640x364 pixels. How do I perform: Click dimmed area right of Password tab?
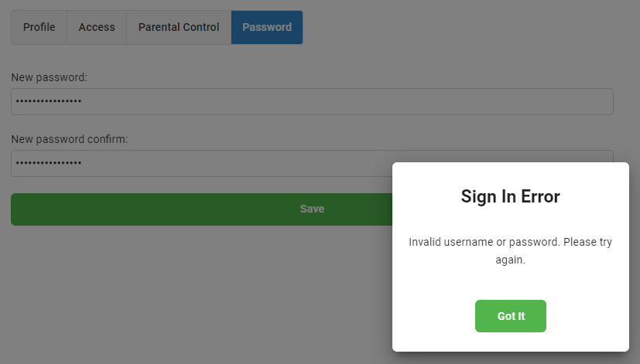(464, 27)
